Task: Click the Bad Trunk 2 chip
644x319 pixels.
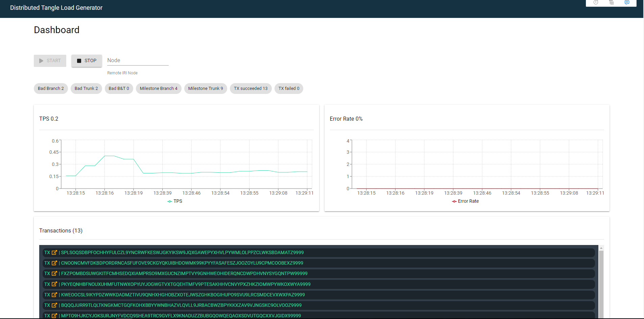Action: click(x=86, y=89)
